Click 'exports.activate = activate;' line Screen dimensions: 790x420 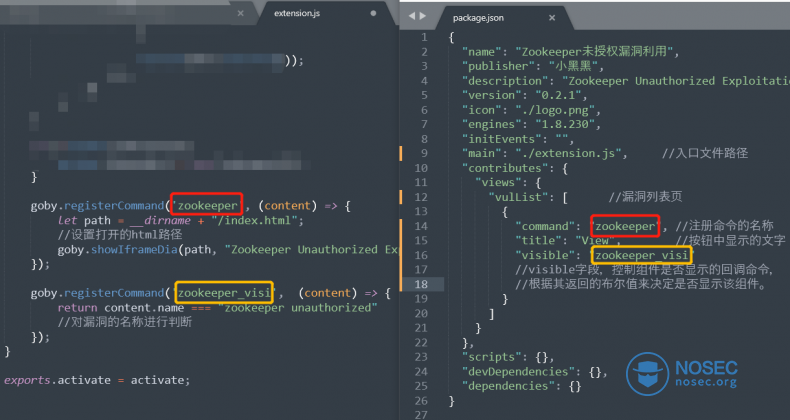pyautogui.click(x=97, y=380)
